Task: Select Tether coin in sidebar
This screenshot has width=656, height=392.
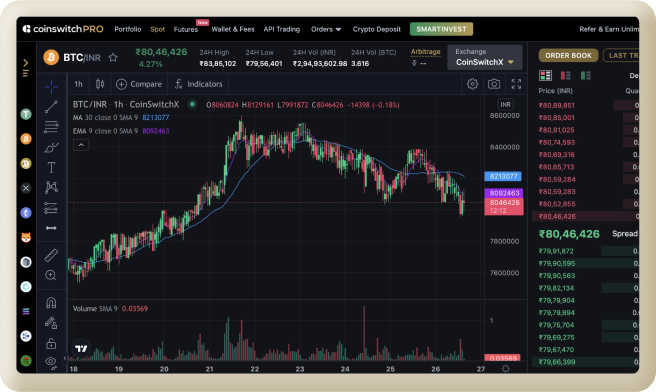Action: [26, 114]
